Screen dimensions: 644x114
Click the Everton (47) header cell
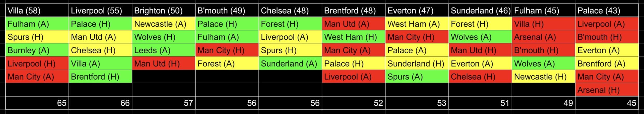[x=417, y=11]
